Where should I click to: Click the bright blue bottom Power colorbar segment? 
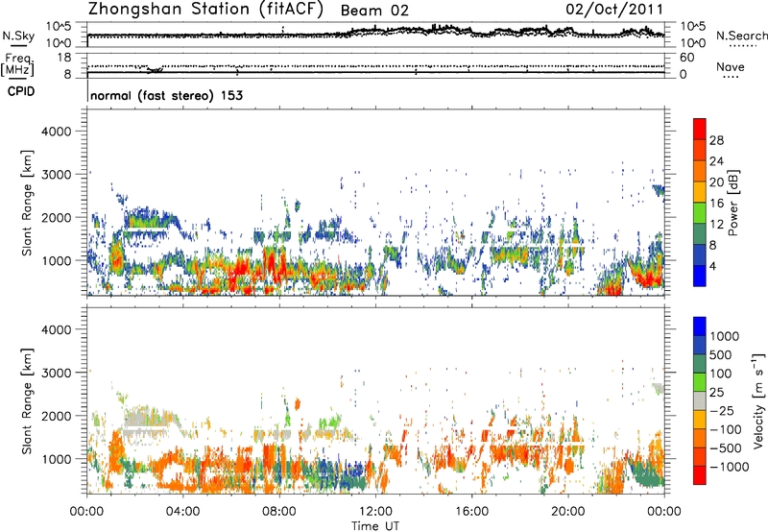(700, 277)
